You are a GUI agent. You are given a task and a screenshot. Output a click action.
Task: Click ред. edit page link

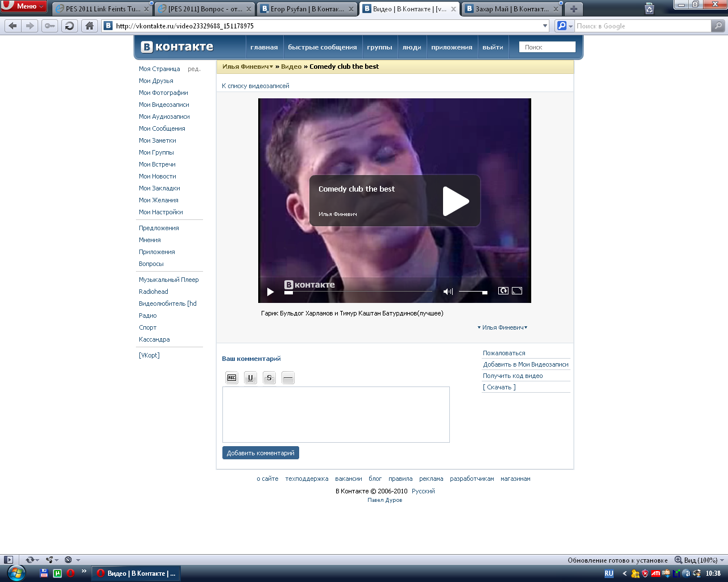(x=194, y=69)
